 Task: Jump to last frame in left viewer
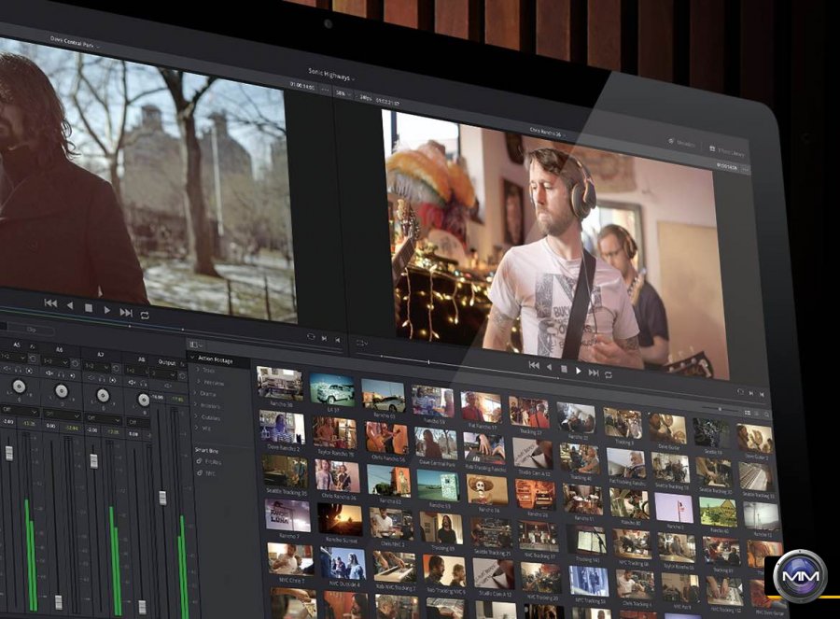(x=126, y=313)
